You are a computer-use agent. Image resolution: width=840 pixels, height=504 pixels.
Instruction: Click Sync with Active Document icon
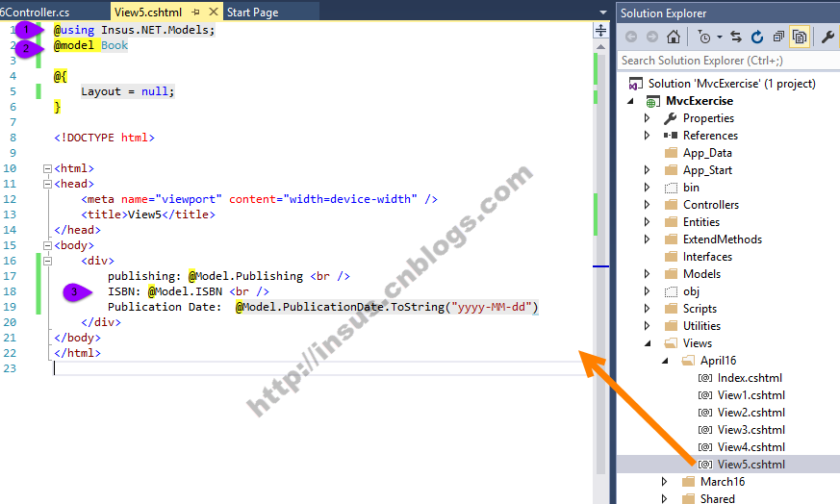coord(736,37)
